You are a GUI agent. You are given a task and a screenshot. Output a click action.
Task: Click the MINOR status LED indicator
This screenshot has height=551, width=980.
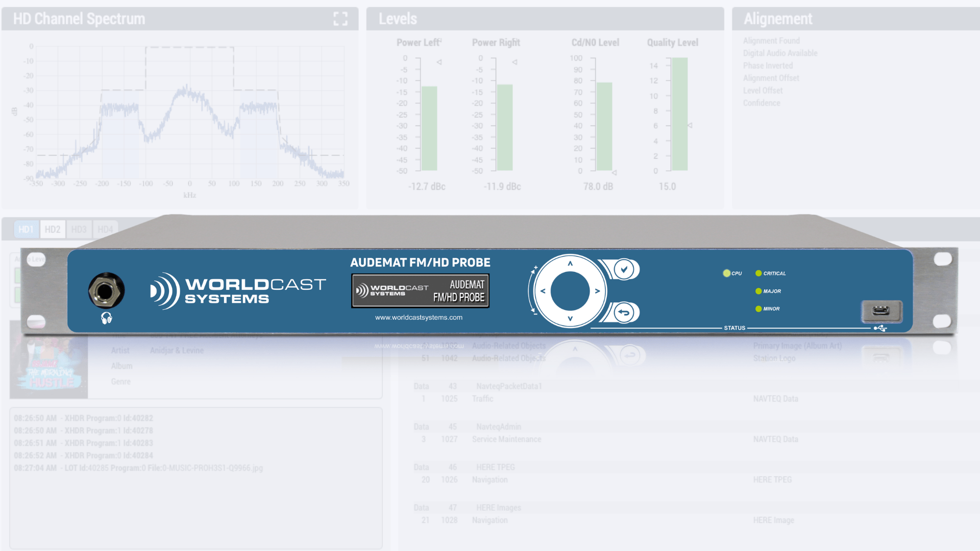point(758,309)
